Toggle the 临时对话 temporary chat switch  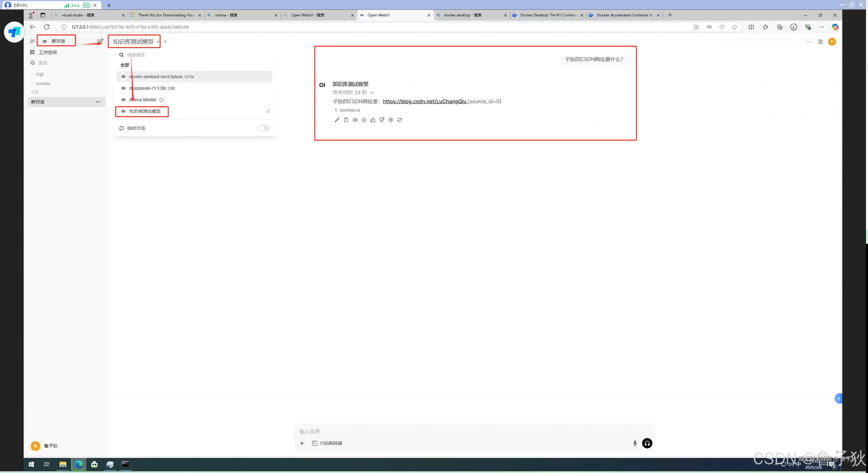point(263,128)
